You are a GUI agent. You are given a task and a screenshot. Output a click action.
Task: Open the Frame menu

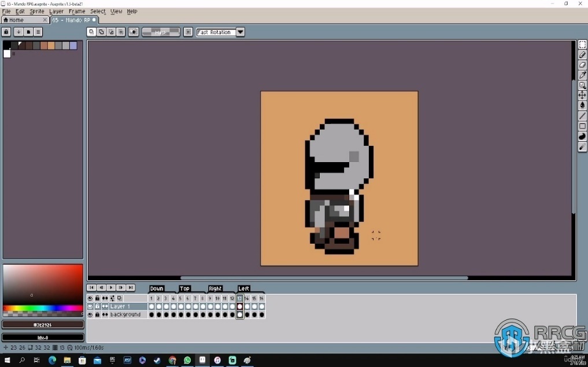point(77,11)
